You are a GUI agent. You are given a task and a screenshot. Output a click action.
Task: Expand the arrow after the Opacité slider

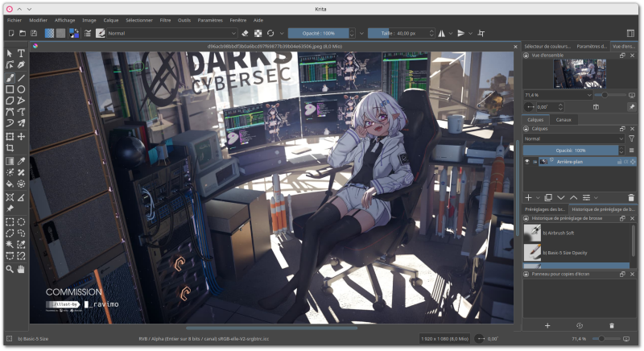tap(361, 33)
